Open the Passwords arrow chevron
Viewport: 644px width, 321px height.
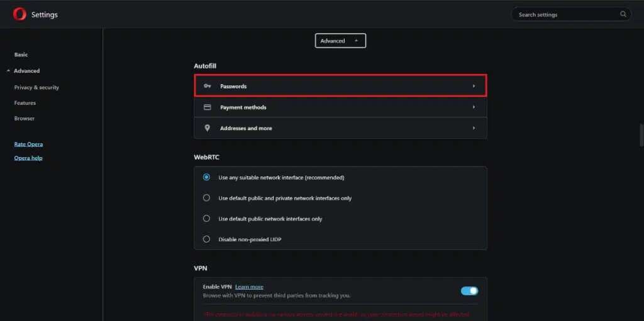click(x=474, y=86)
